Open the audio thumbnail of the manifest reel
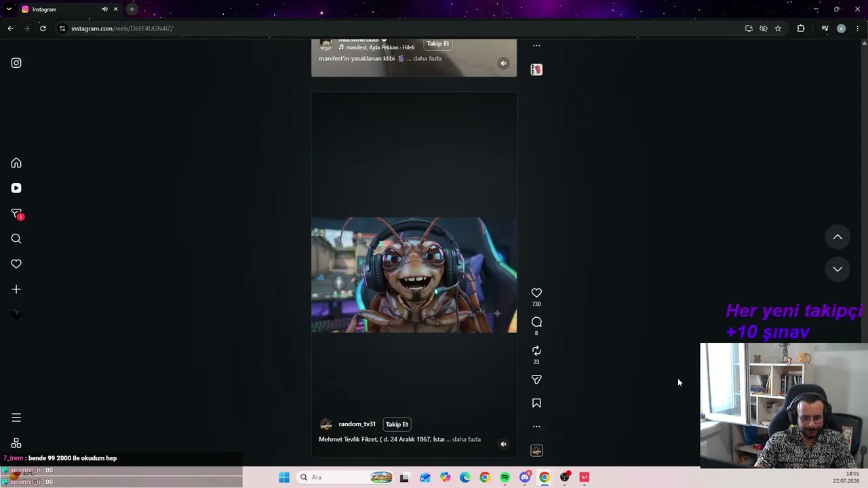Viewport: 868px width, 488px height. pos(536,70)
